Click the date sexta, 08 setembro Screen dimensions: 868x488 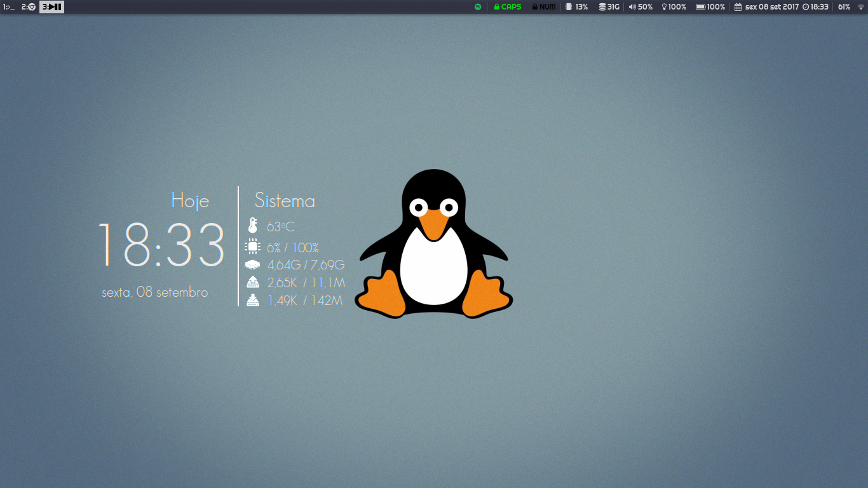pyautogui.click(x=154, y=292)
